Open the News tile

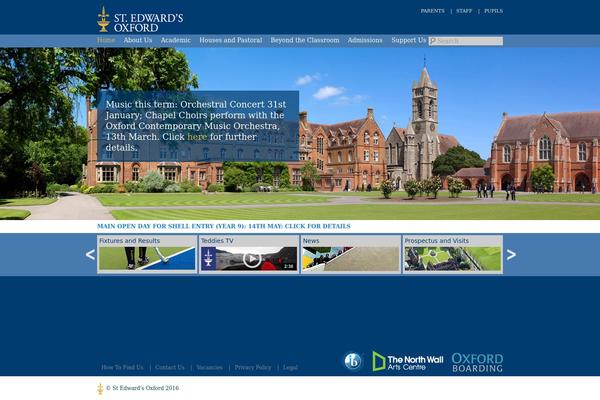tap(351, 255)
